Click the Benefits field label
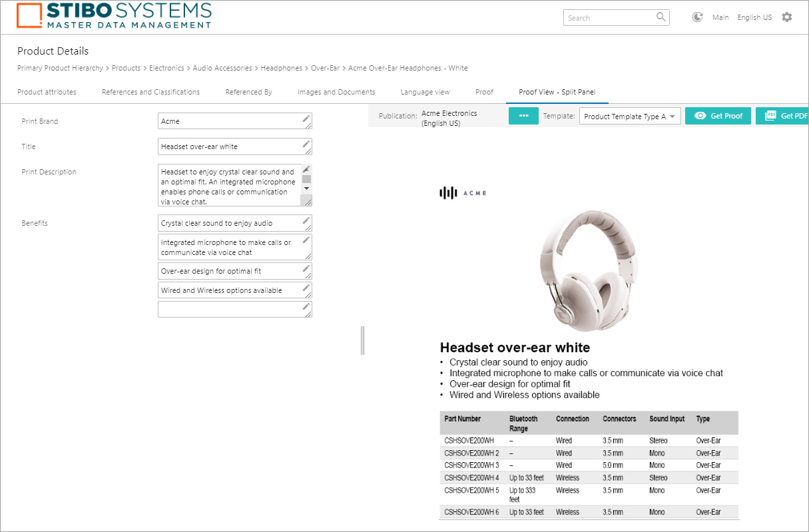 (x=35, y=223)
